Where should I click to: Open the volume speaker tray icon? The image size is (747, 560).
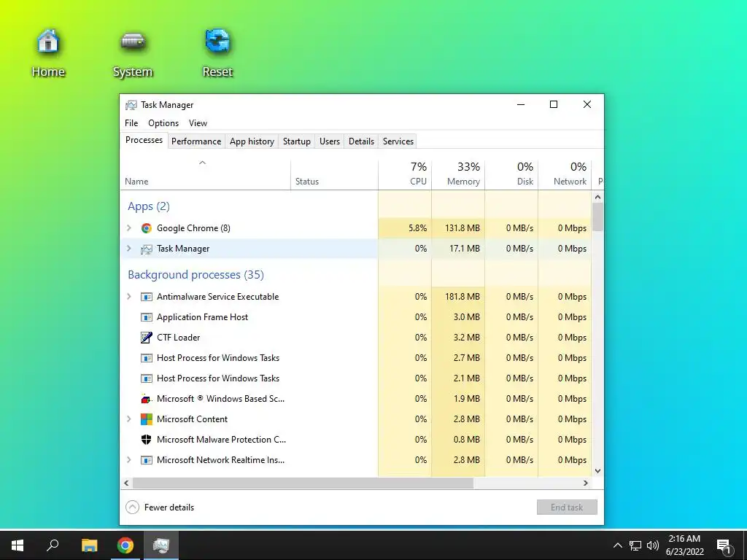click(x=653, y=545)
